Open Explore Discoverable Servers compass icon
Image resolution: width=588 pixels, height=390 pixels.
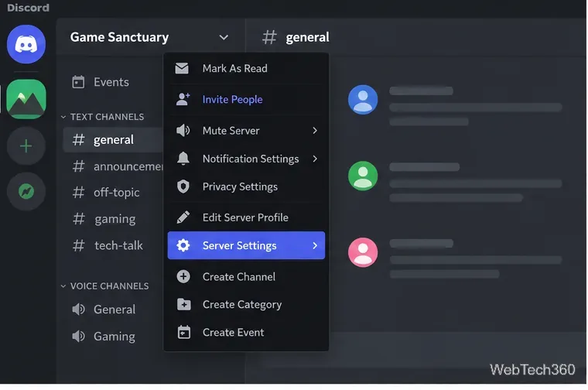coord(26,192)
